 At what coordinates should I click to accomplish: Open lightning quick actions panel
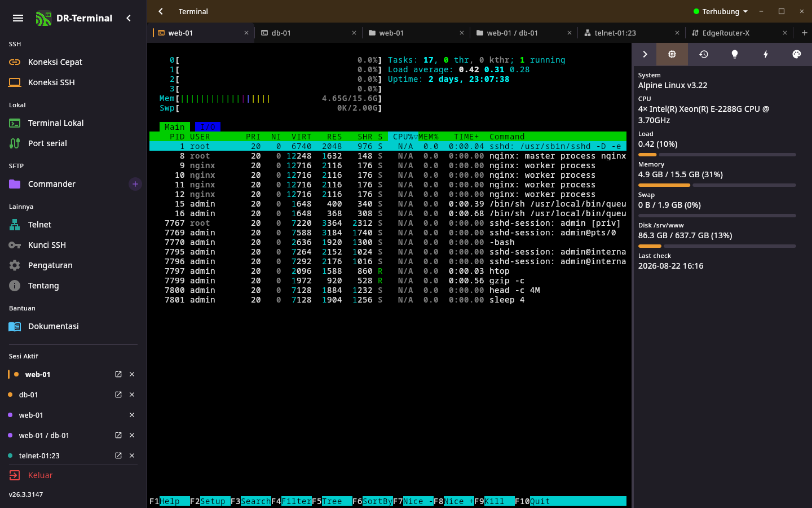tap(766, 54)
